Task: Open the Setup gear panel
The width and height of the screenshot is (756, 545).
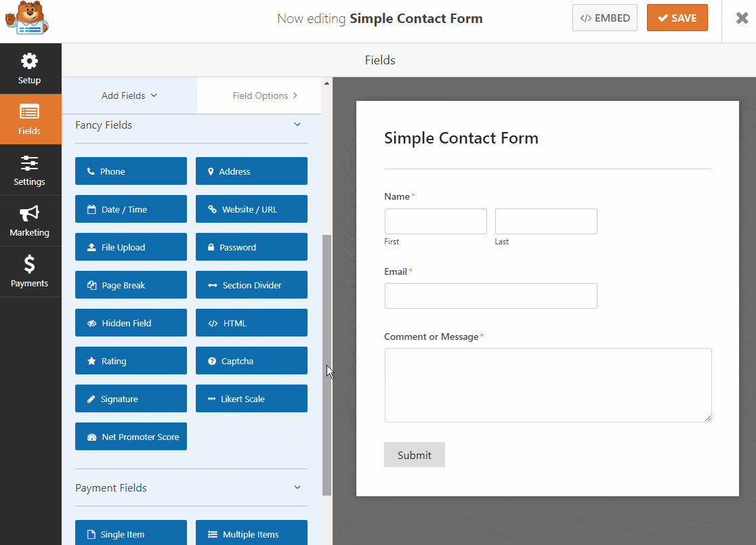Action: coord(30,68)
